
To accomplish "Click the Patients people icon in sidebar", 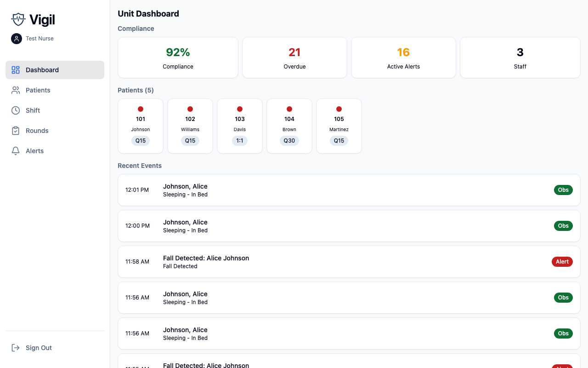I will point(15,90).
